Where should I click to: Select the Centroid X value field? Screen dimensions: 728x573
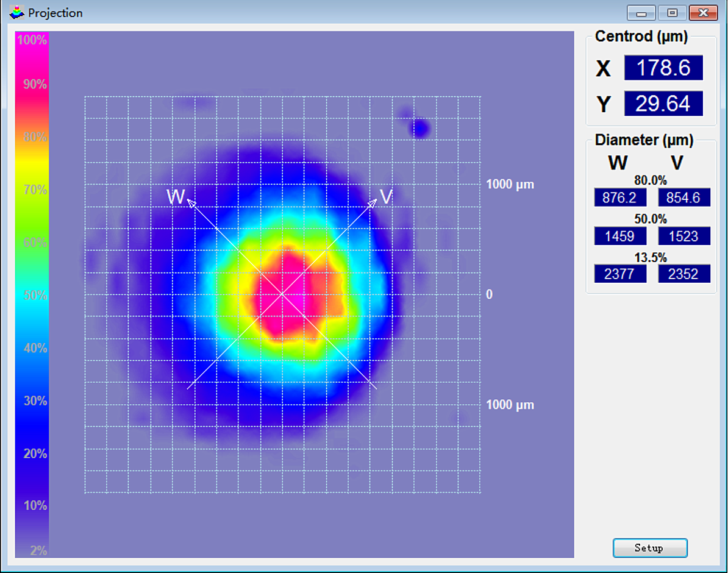click(x=663, y=68)
